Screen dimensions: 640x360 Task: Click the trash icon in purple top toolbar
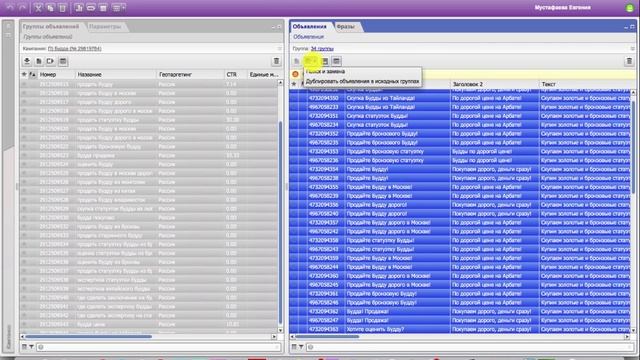(62, 8)
